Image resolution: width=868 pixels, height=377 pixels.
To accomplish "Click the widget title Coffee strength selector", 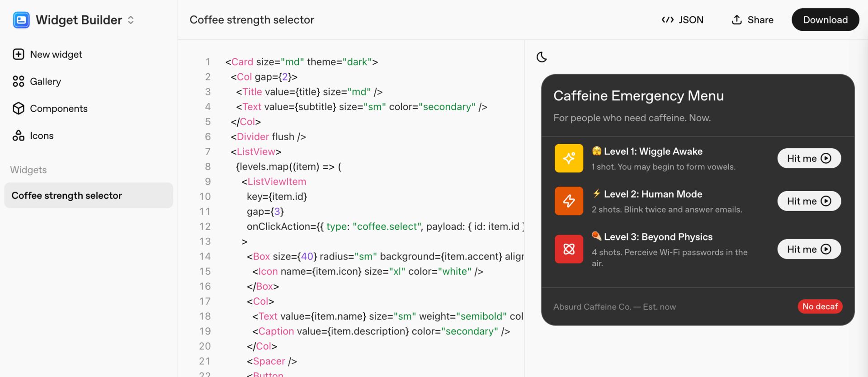I will 252,20.
